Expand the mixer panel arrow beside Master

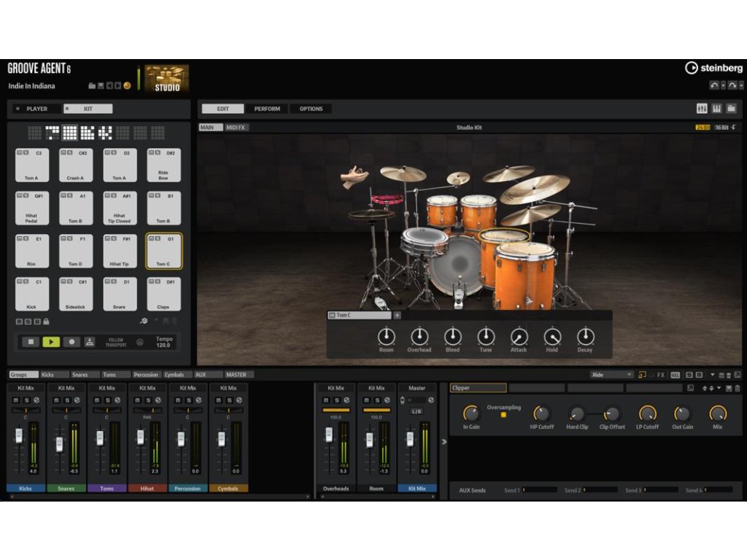pyautogui.click(x=444, y=441)
